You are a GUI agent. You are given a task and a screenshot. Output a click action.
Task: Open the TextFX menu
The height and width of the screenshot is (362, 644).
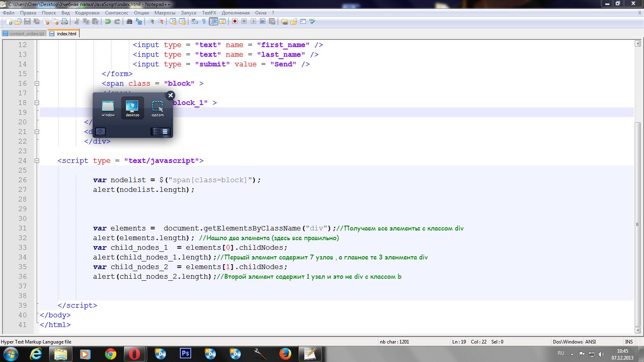pos(209,13)
